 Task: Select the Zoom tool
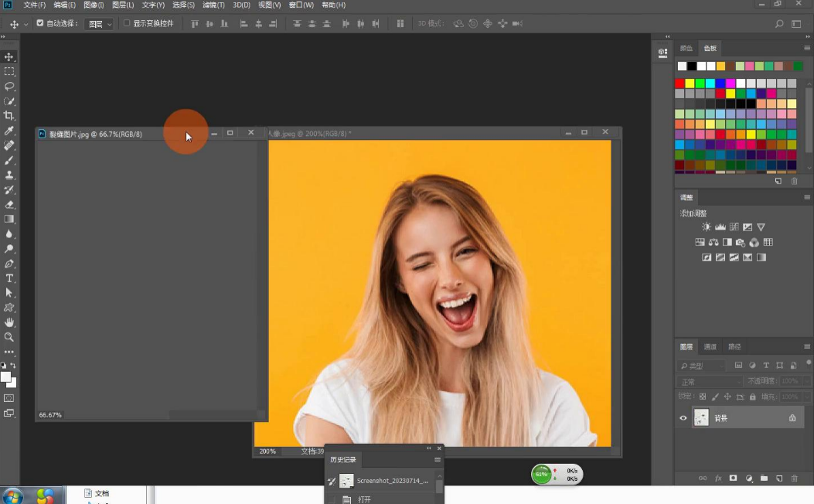[x=9, y=337]
